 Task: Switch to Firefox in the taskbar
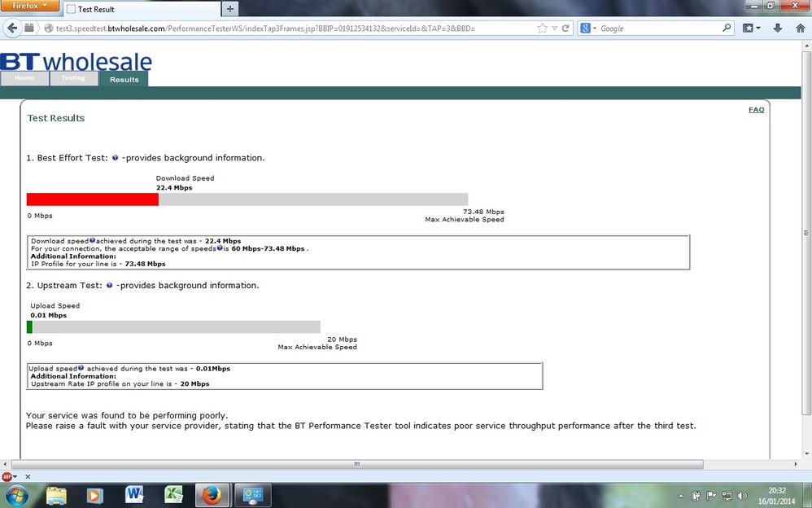pyautogui.click(x=212, y=496)
